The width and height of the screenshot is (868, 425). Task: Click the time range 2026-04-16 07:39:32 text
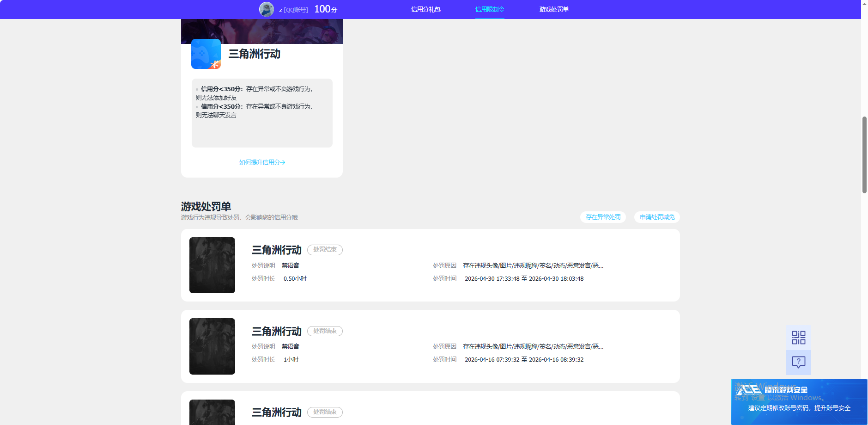point(524,359)
